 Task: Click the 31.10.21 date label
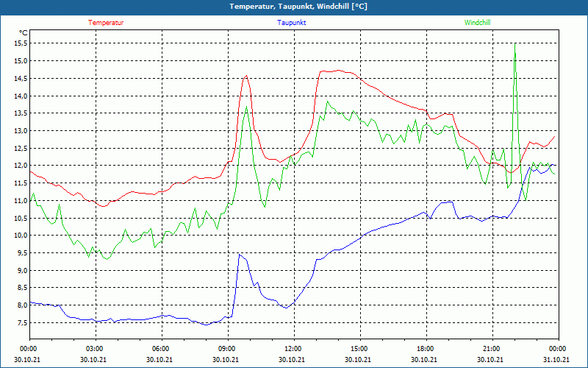[x=557, y=359]
